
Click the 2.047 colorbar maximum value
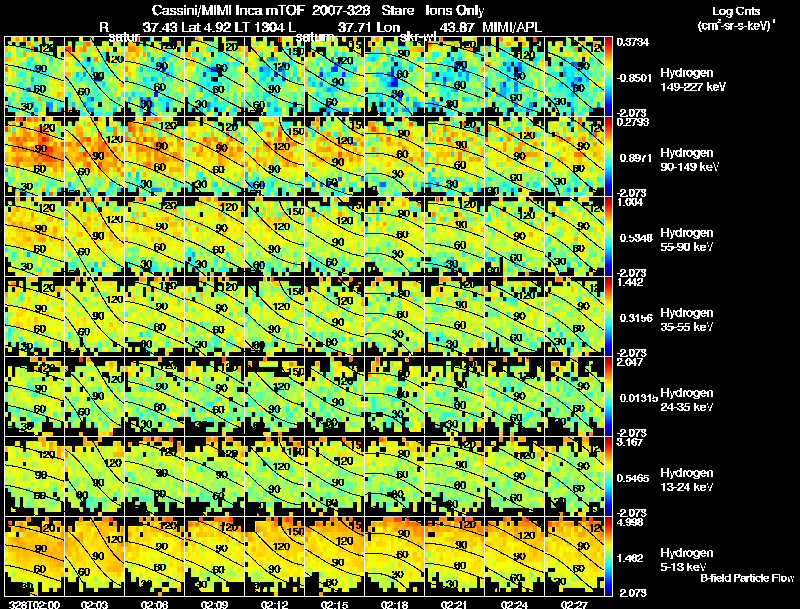pos(630,362)
